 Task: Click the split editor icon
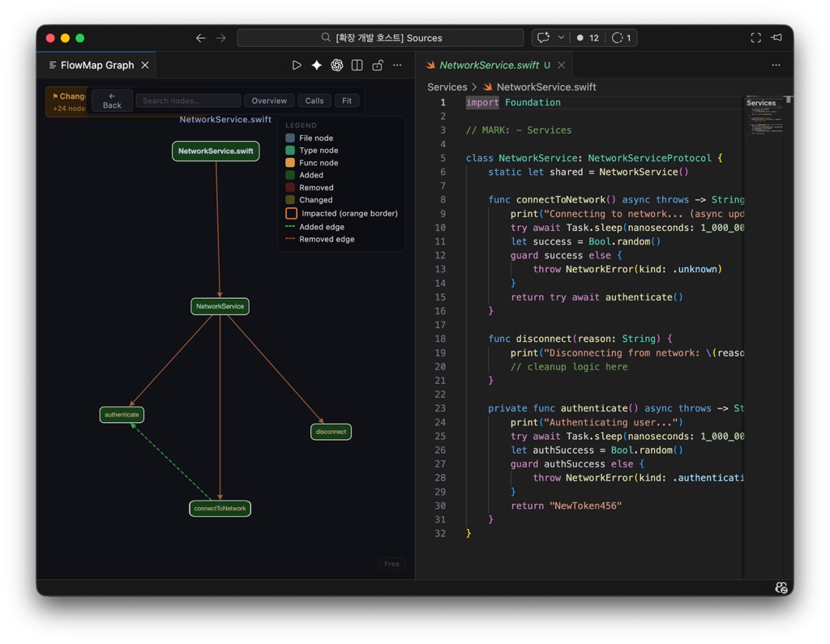(x=357, y=65)
